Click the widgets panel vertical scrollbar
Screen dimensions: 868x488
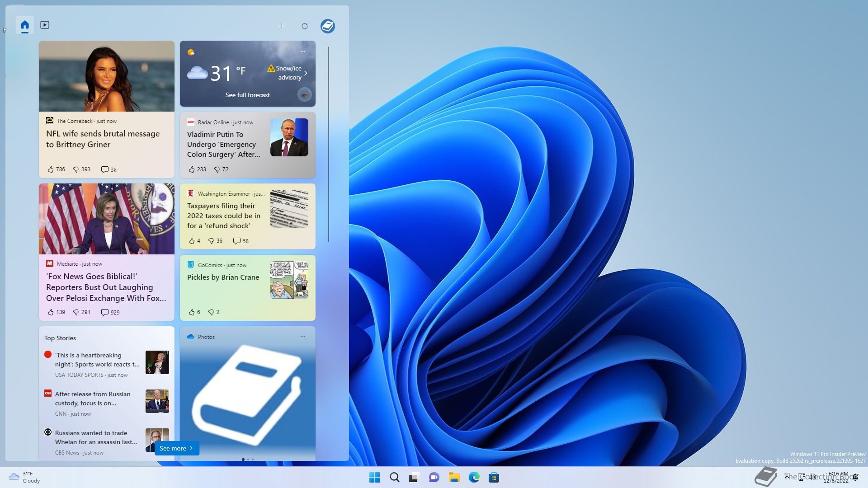(329, 145)
